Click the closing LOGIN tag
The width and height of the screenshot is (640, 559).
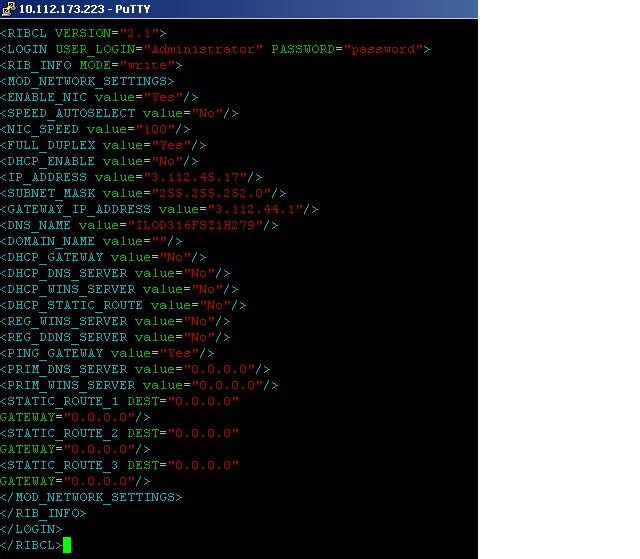tap(31, 529)
